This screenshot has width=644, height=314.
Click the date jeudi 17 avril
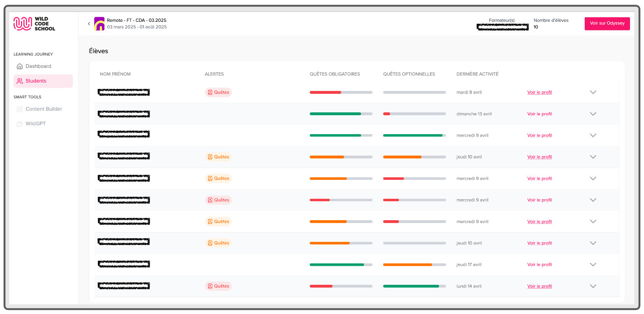click(469, 265)
